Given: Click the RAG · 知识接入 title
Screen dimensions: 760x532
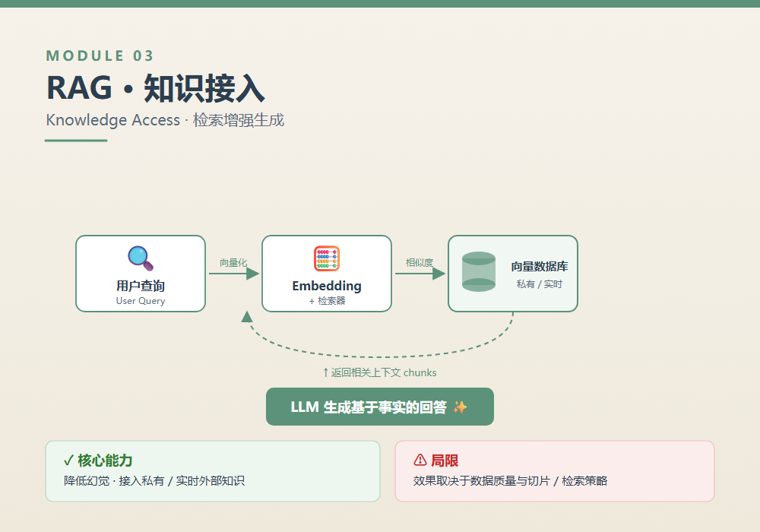Looking at the screenshot, I should tap(156, 88).
